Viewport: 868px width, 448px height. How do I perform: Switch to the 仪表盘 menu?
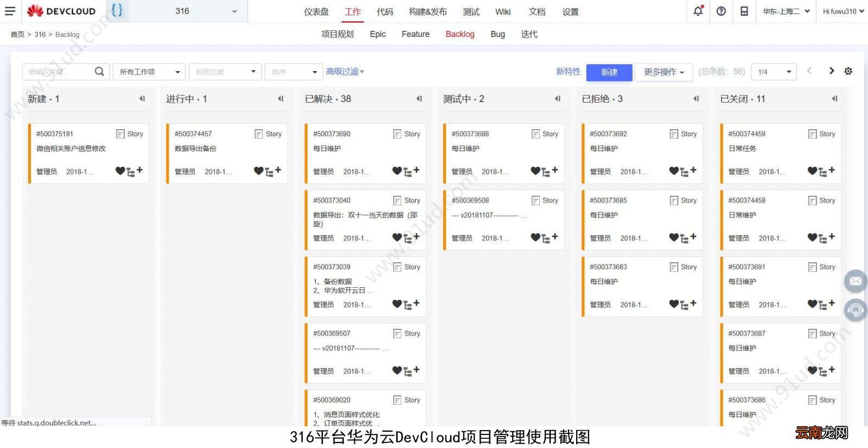pyautogui.click(x=316, y=11)
